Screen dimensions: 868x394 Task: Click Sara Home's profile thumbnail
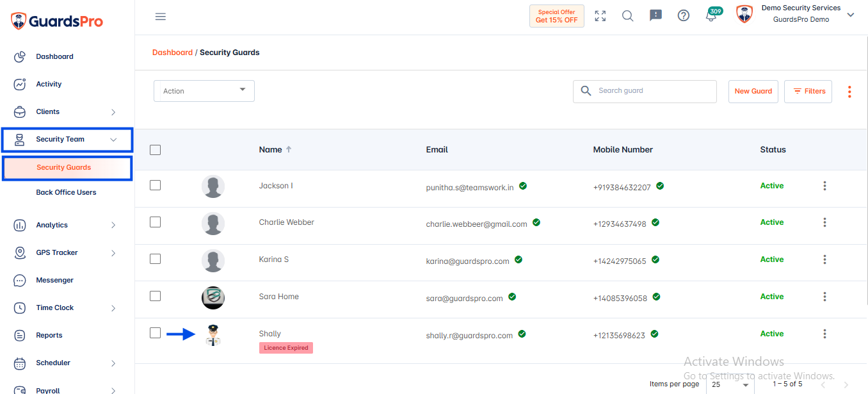point(213,298)
